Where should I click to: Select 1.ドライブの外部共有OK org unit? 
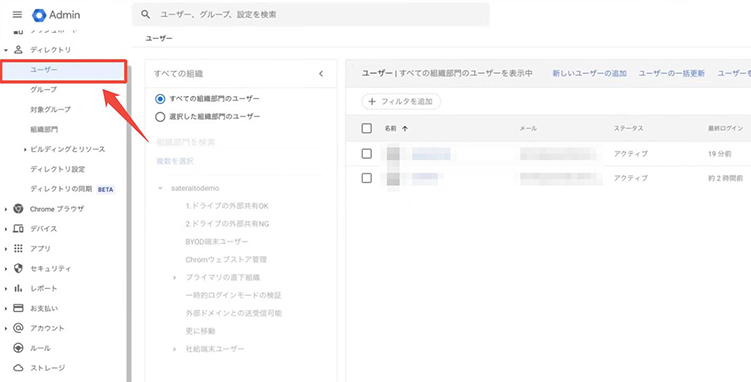(227, 206)
